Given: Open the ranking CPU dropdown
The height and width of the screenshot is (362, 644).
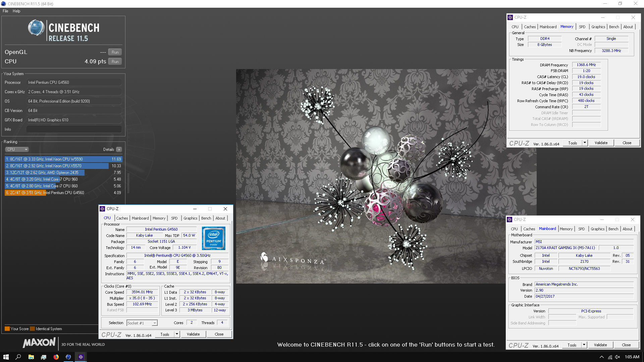Looking at the screenshot, I should (17, 149).
